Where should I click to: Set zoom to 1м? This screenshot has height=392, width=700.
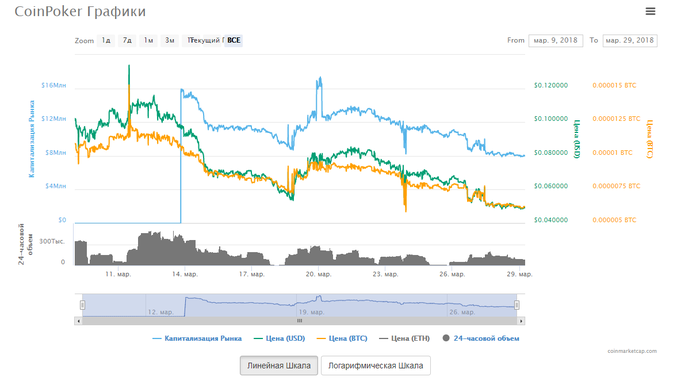[x=148, y=41]
